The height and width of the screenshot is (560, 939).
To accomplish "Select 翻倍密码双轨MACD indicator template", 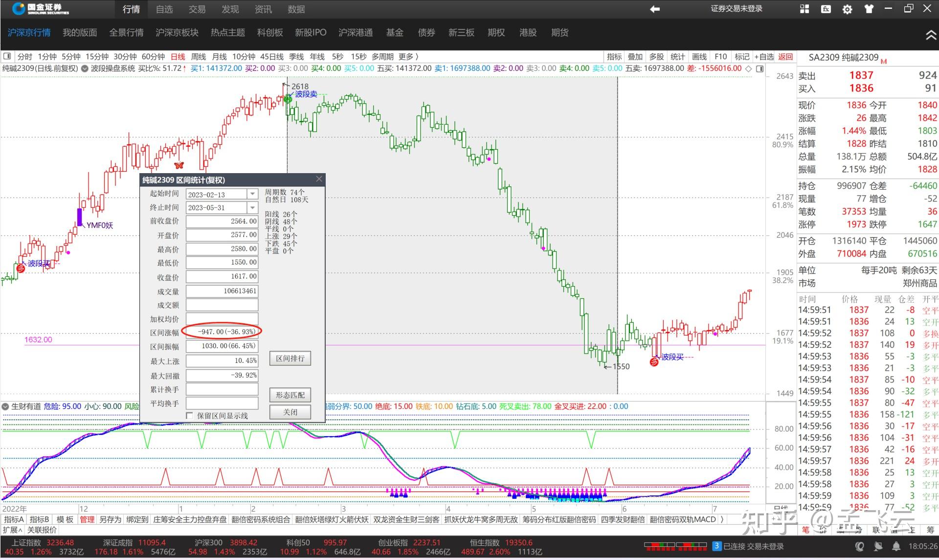I will 683,519.
